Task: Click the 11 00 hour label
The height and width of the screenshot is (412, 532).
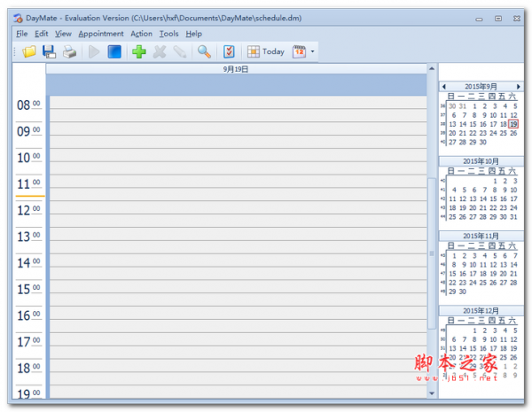Action: [29, 184]
